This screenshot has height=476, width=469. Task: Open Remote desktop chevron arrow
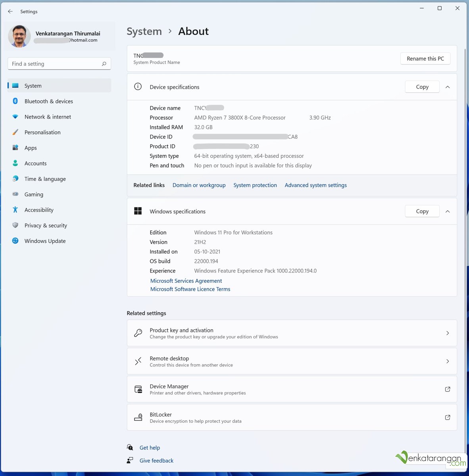coord(448,361)
